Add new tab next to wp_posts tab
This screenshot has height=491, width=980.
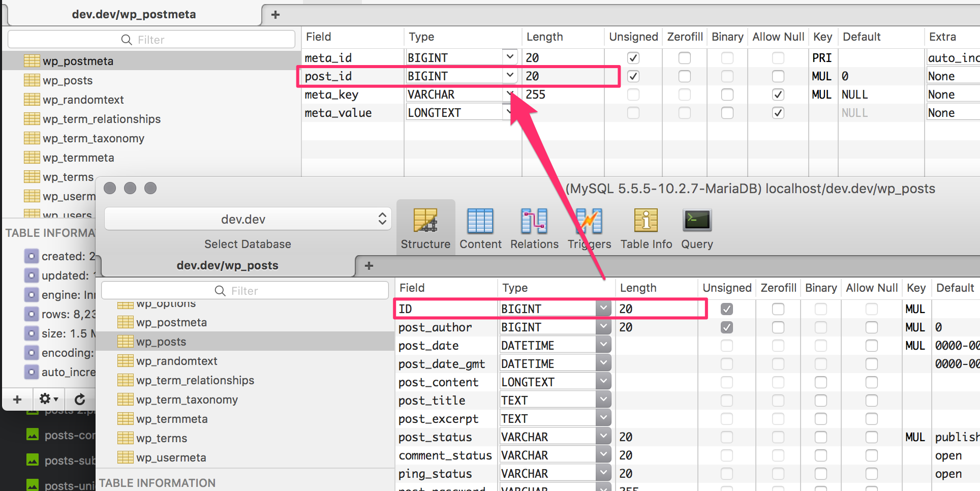369,266
